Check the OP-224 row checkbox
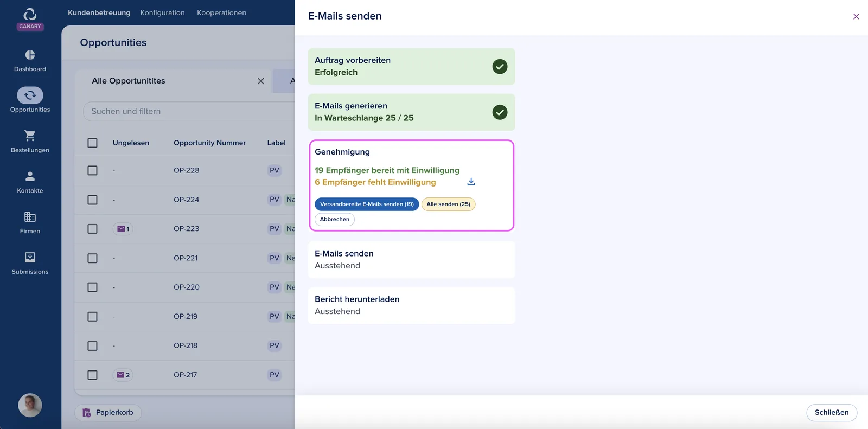Viewport: 868px width, 429px height. pos(93,200)
